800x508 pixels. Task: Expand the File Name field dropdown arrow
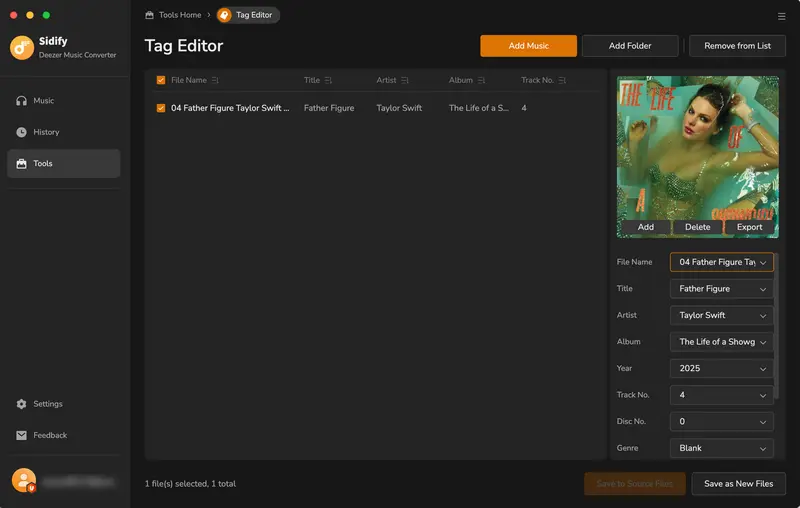pyautogui.click(x=763, y=263)
